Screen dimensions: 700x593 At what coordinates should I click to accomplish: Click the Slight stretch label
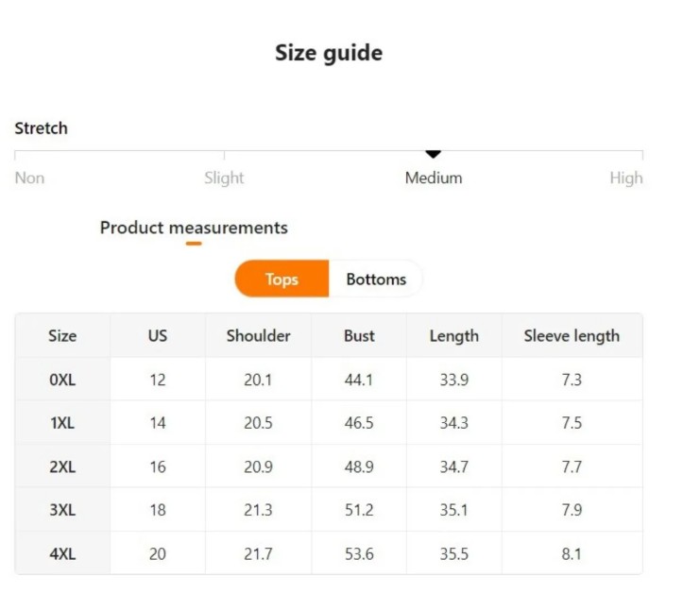pyautogui.click(x=224, y=178)
